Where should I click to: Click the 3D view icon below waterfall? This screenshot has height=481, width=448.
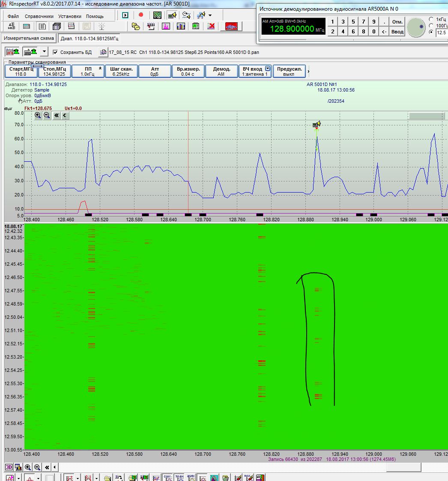9,467
